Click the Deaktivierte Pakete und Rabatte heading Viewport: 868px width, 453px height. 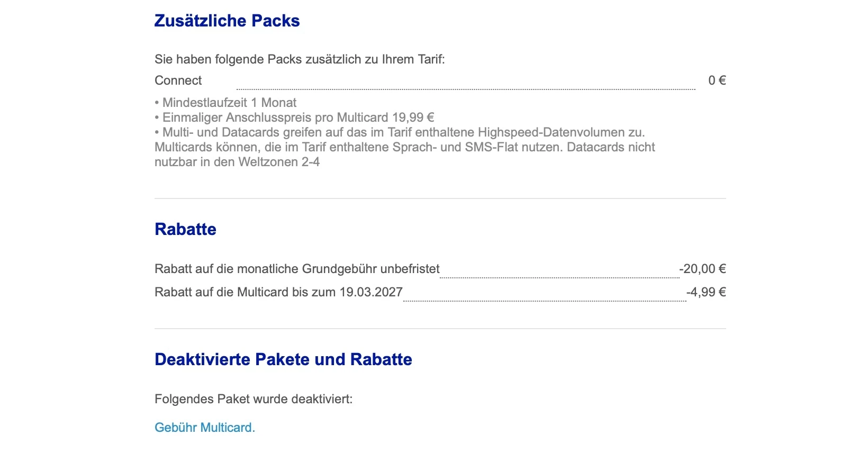pos(283,359)
